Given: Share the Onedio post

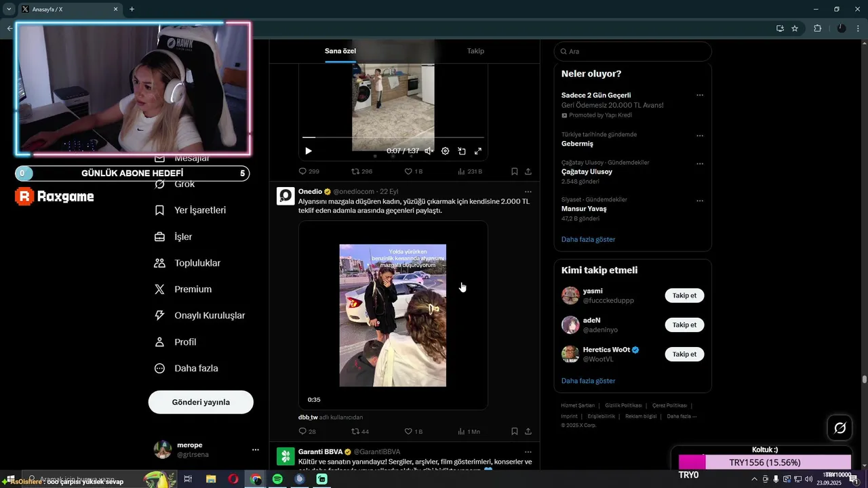Looking at the screenshot, I should click(528, 431).
